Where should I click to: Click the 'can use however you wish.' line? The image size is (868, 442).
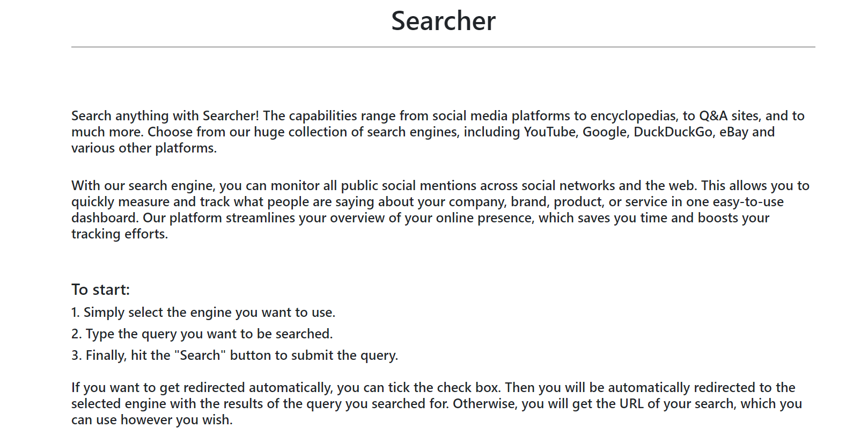tap(152, 420)
